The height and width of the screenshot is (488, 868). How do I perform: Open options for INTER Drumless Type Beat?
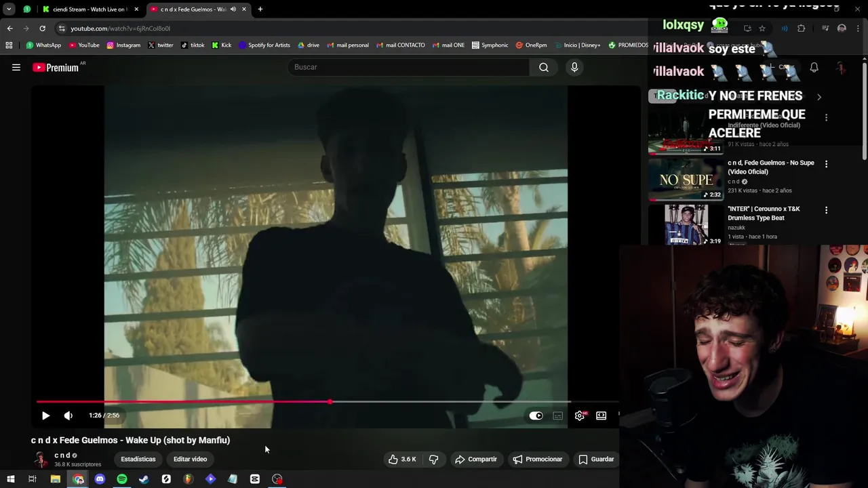pos(826,210)
